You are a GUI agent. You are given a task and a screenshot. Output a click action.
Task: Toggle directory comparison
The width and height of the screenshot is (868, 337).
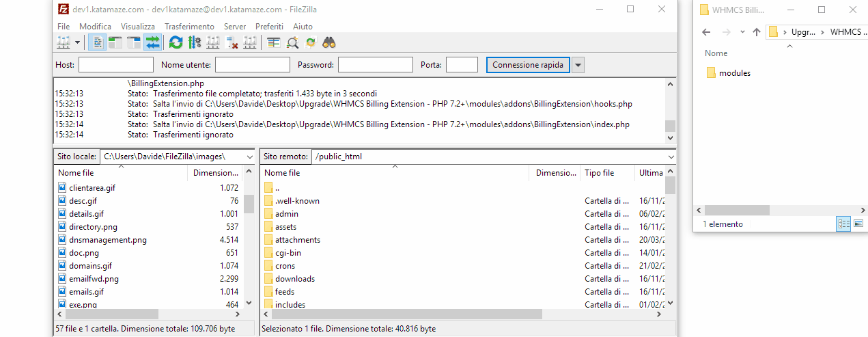coord(292,42)
